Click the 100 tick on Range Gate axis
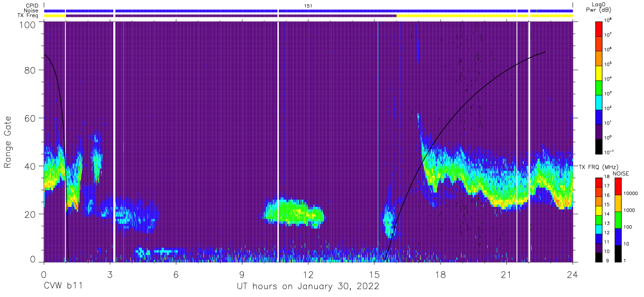 [x=28, y=25]
